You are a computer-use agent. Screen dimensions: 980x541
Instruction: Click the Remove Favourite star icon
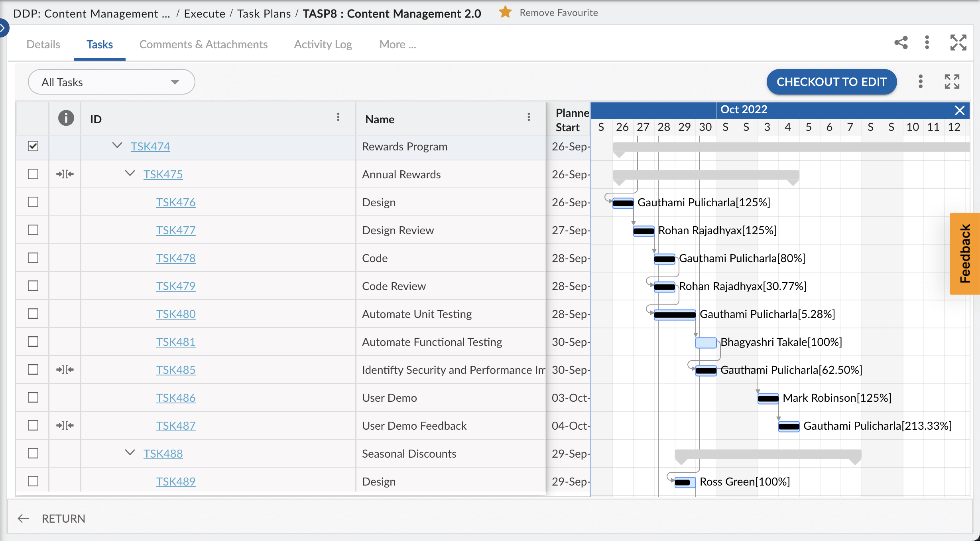tap(505, 12)
